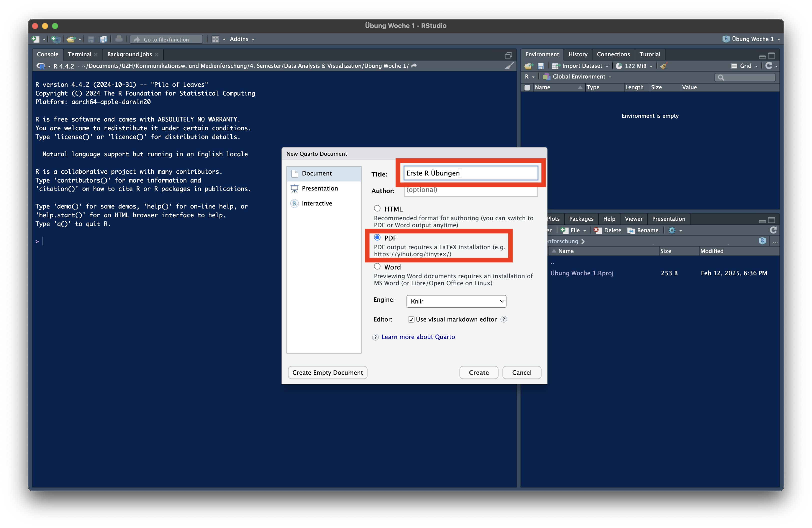The height and width of the screenshot is (528, 812).
Task: Open the Übung Woche 1.Rproj file
Action: click(582, 273)
